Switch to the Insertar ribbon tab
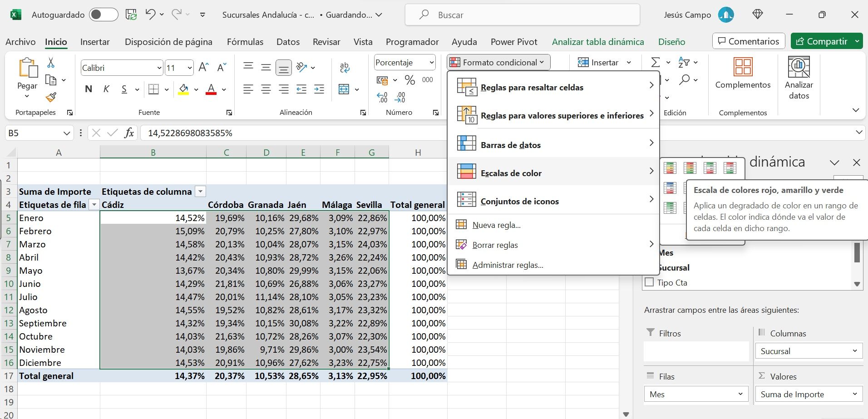Screen dimensions: 868x419 pos(95,42)
